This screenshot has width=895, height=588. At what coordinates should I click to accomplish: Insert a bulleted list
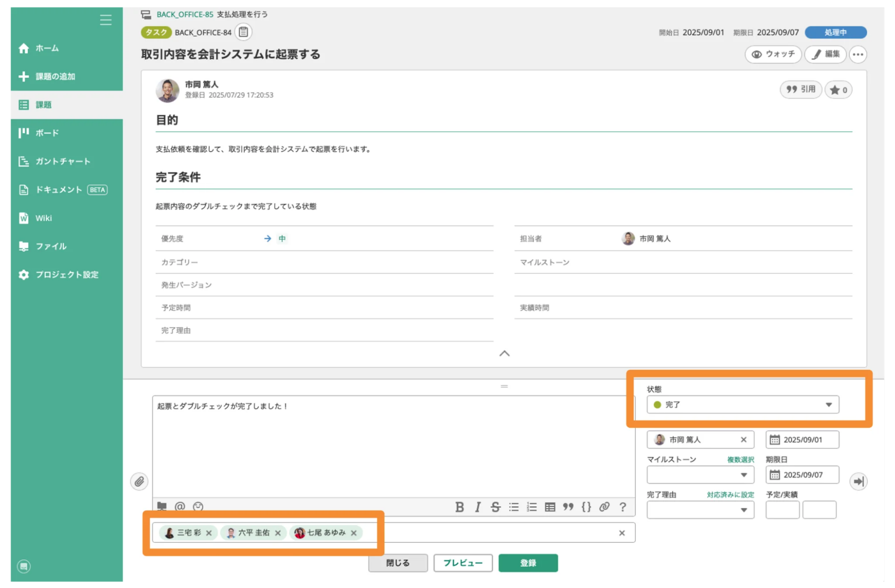pos(514,507)
